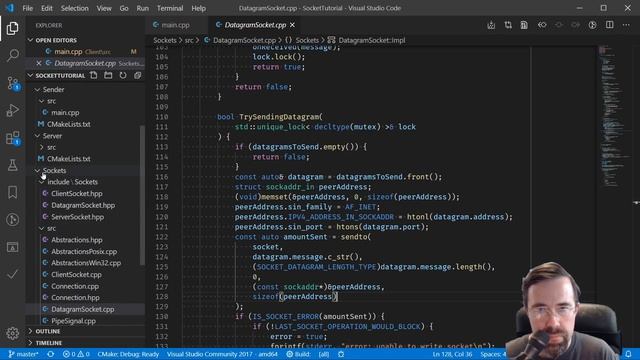Click Visual Studio Community 2017 kit
Screen dimensions: 640x360
click(222, 354)
